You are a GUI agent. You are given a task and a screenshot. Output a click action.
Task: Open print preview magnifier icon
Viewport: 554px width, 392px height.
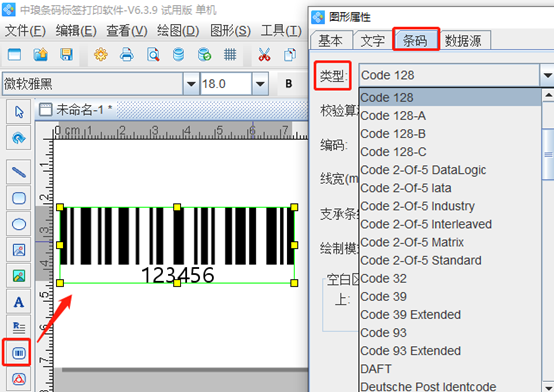(x=153, y=55)
